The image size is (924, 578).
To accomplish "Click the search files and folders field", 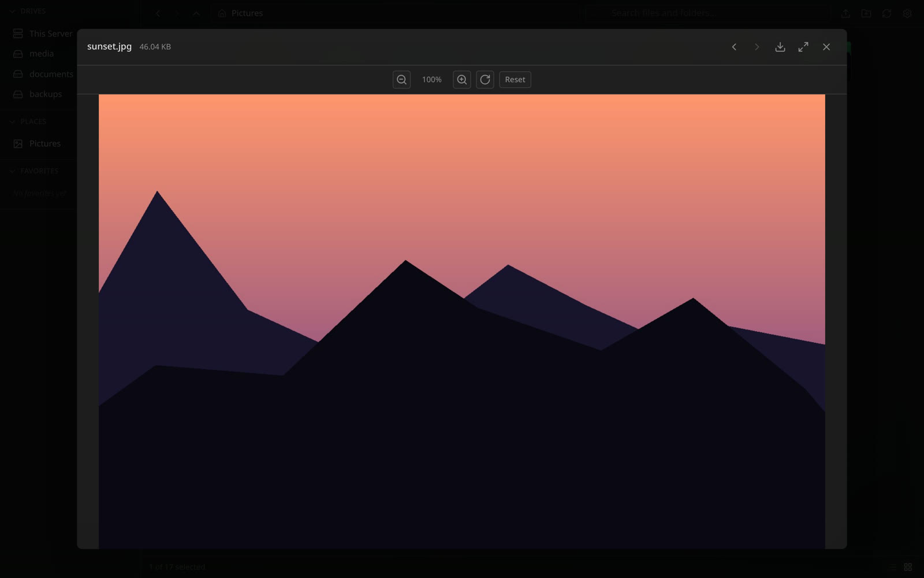I will (710, 13).
